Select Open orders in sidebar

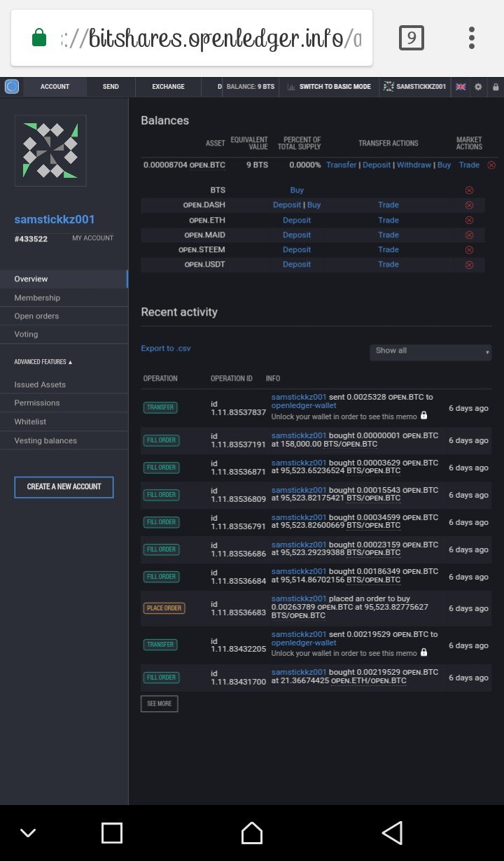[64, 316]
